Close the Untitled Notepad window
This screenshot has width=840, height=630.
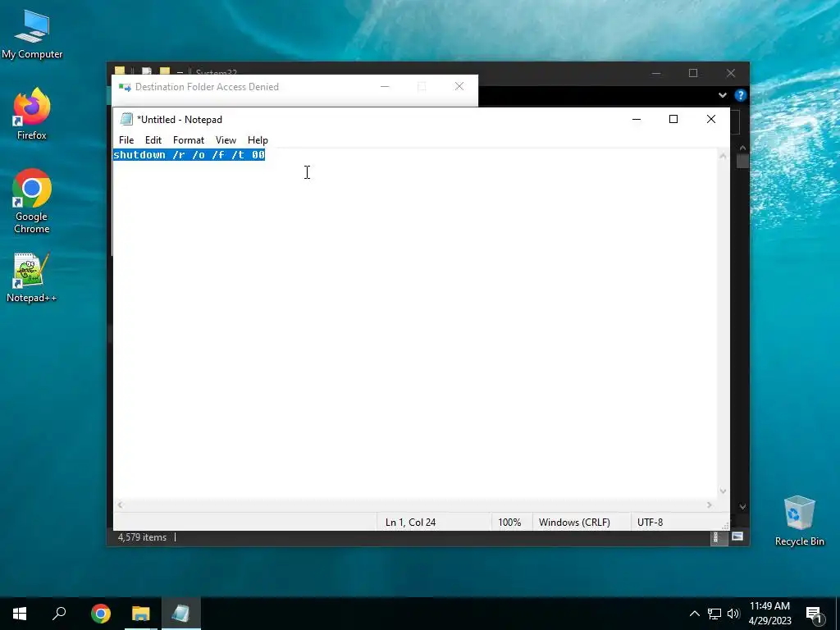click(711, 119)
